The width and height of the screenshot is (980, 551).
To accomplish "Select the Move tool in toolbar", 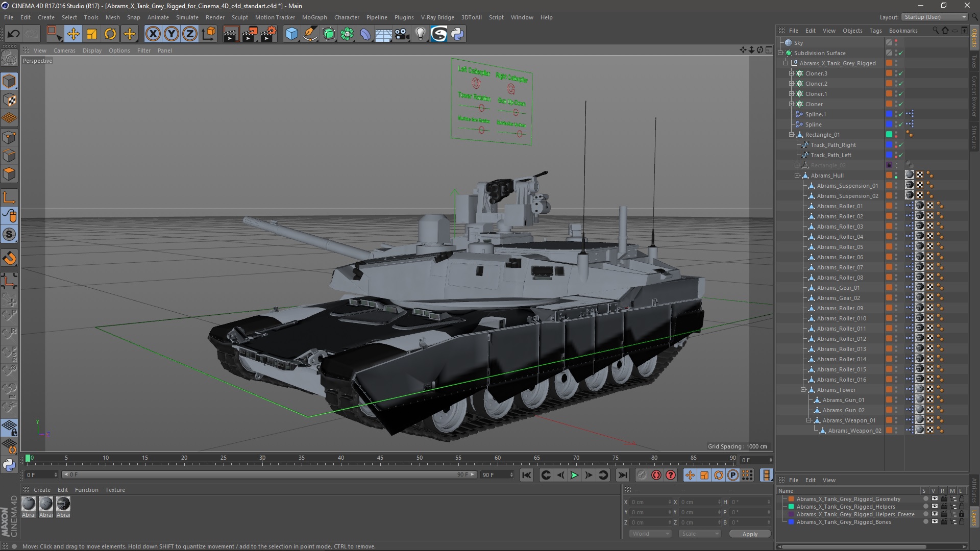I will coord(73,34).
